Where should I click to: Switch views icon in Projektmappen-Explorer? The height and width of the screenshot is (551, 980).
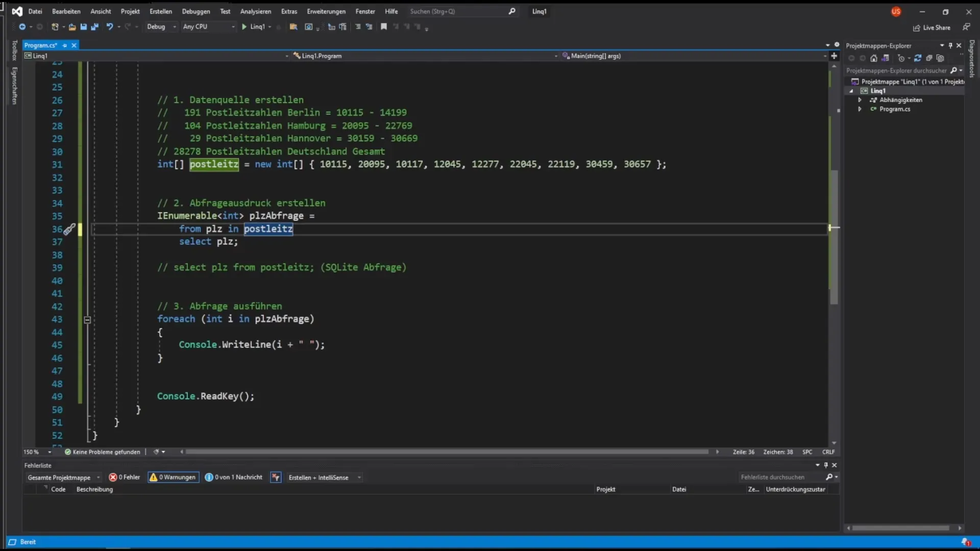[x=886, y=58]
